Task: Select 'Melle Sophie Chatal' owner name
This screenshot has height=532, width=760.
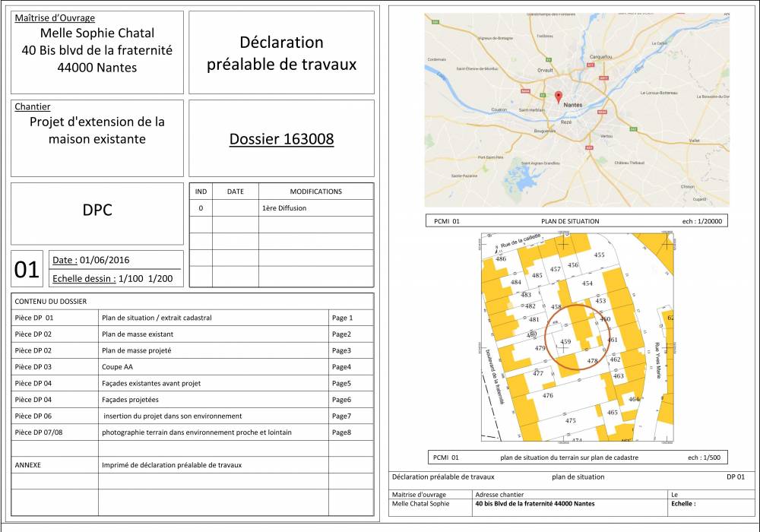Action: (97, 33)
